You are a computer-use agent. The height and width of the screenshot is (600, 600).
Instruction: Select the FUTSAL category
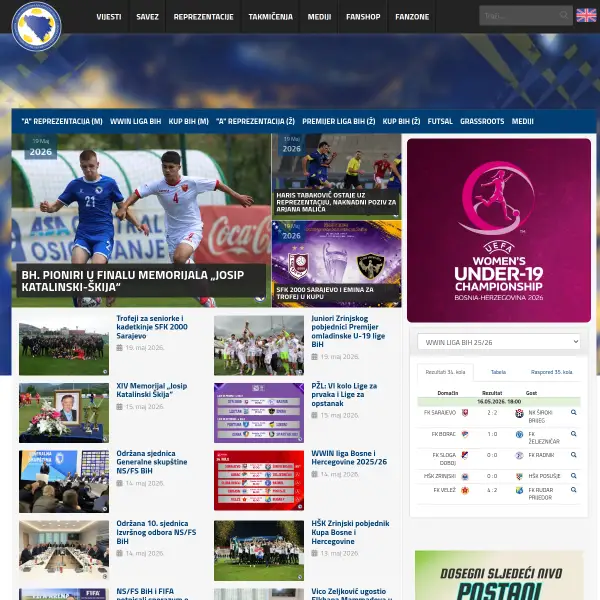[x=440, y=121]
